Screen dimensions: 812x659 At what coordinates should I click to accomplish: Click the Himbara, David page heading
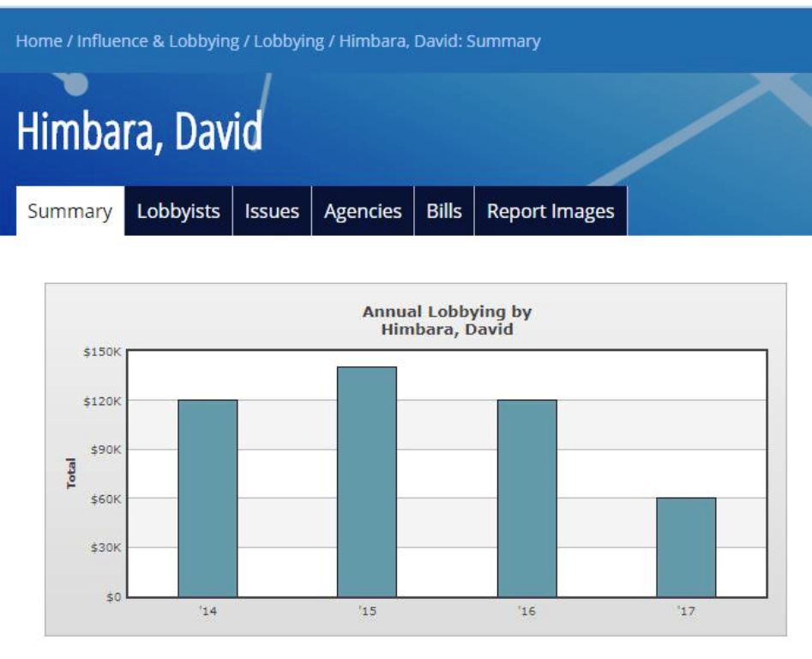click(140, 131)
